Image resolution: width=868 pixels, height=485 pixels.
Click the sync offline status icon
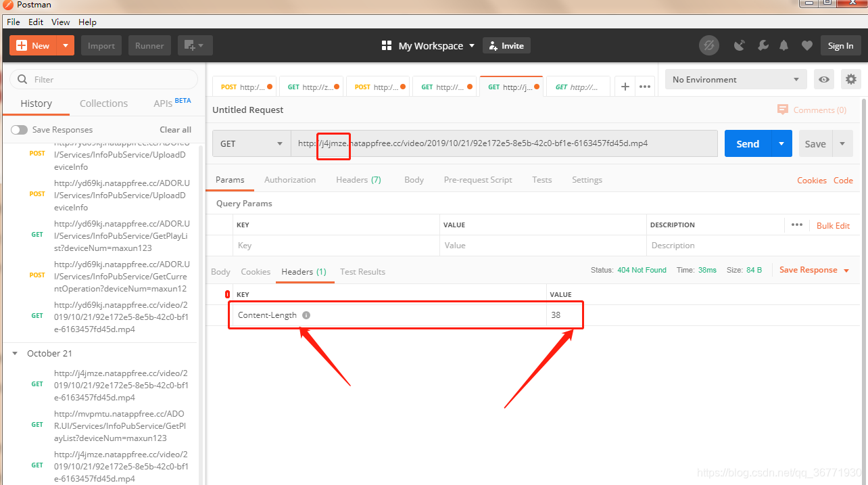click(708, 46)
